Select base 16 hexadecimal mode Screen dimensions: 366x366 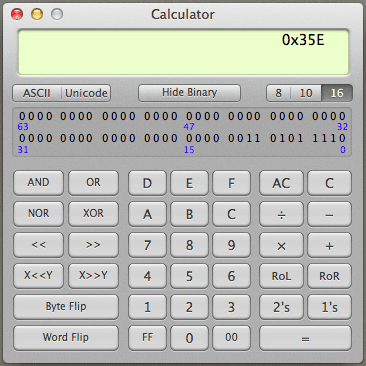(337, 93)
